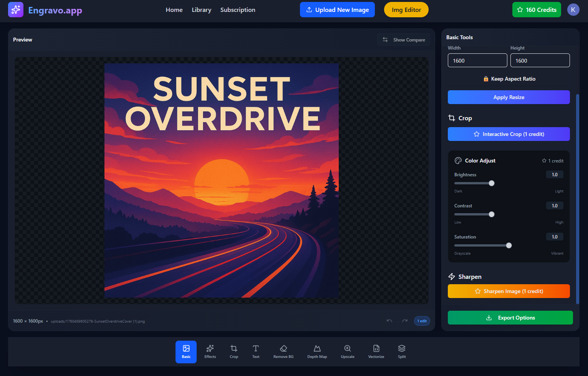
Task: Select the Vectorize tool
Action: (376, 351)
